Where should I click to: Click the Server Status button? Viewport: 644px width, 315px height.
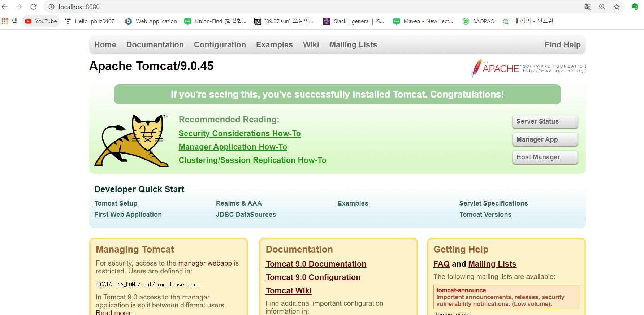(x=545, y=121)
